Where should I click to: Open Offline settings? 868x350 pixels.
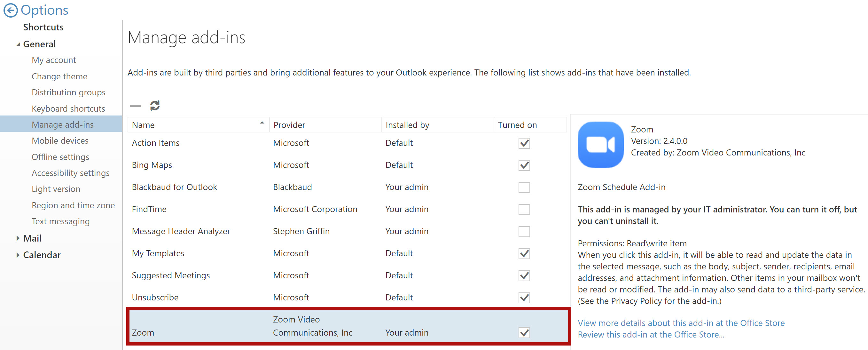pos(61,157)
